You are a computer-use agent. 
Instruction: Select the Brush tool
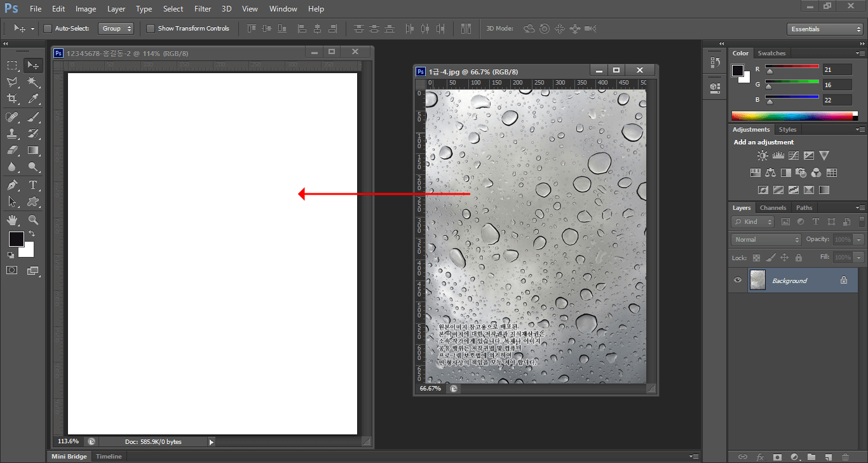(33, 117)
